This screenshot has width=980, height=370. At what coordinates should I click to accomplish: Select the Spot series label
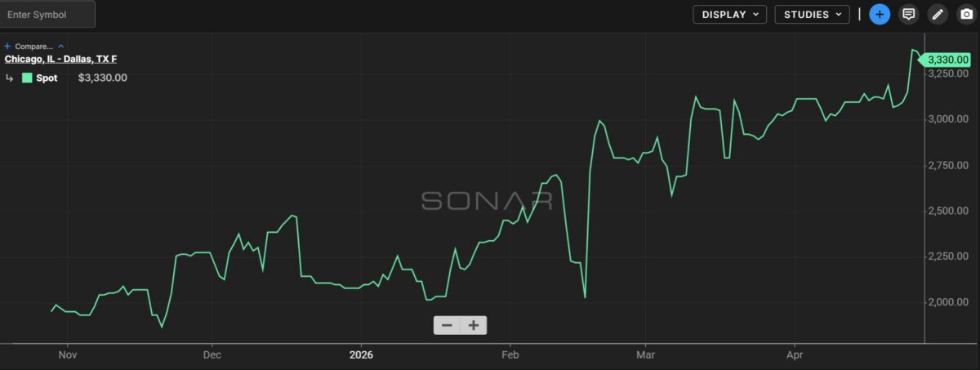coord(47,78)
